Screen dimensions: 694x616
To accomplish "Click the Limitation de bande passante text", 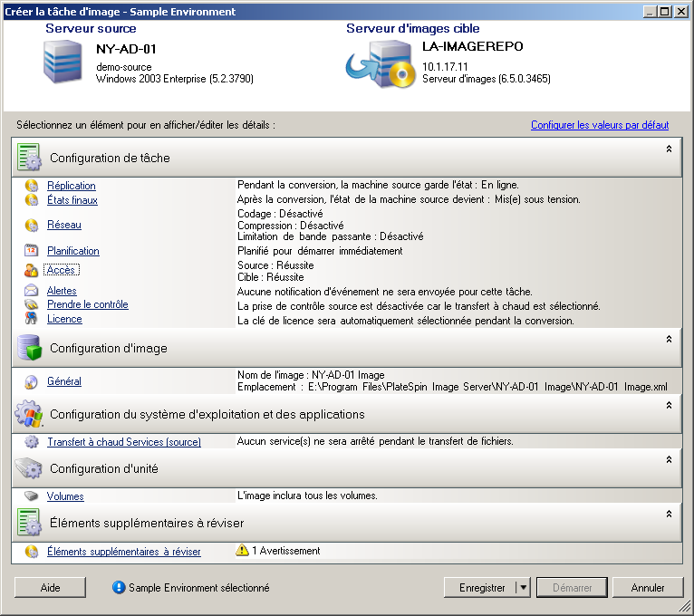I will tap(331, 236).
